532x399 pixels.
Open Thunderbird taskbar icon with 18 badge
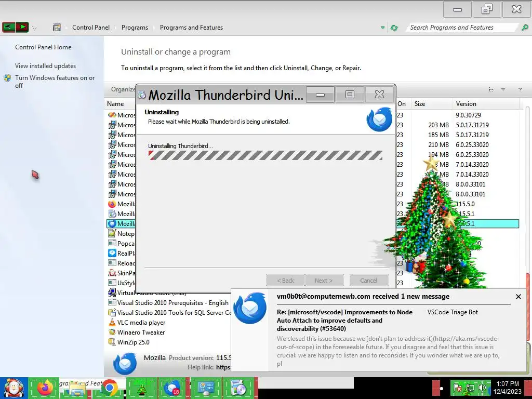173,388
